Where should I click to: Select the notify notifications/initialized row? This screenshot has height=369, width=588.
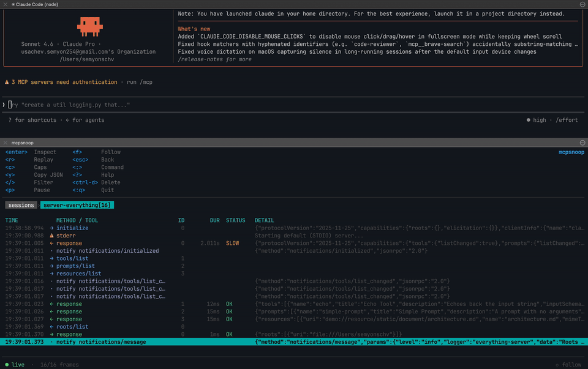[x=294, y=251]
